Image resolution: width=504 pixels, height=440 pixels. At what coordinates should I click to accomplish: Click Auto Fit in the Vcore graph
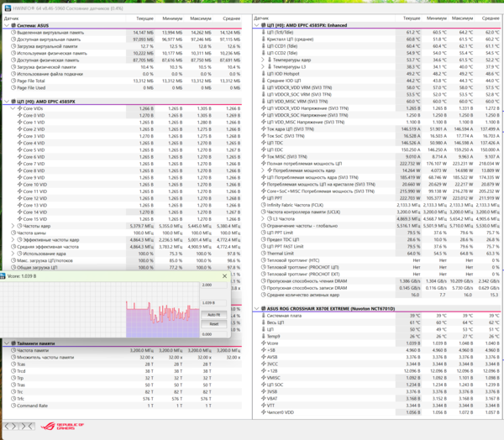coord(213,315)
